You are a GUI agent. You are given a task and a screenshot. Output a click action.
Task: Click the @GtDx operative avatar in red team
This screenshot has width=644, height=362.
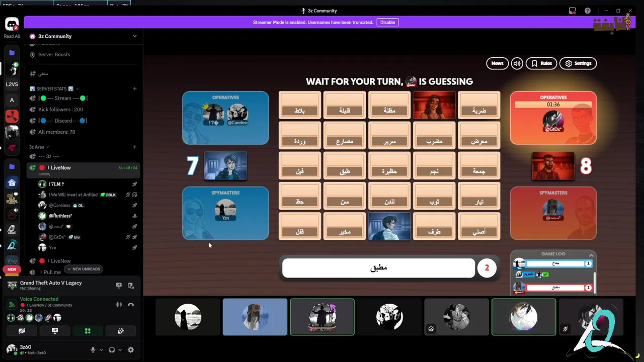point(553,122)
